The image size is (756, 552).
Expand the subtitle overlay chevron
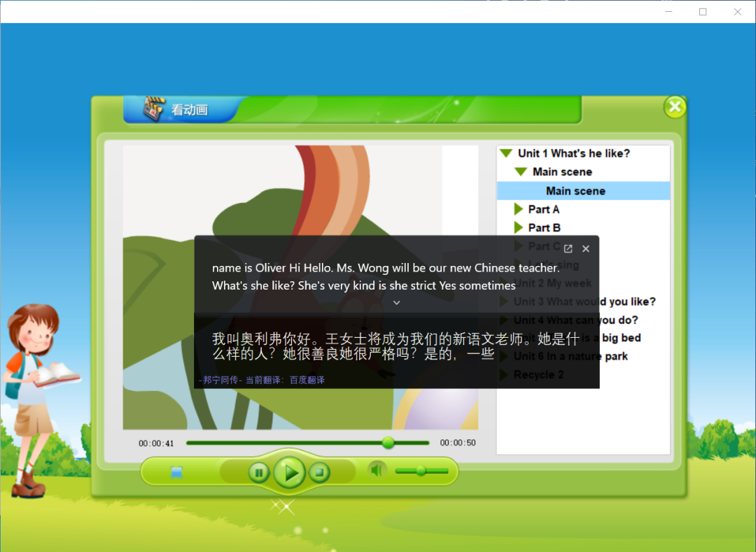pos(396,302)
